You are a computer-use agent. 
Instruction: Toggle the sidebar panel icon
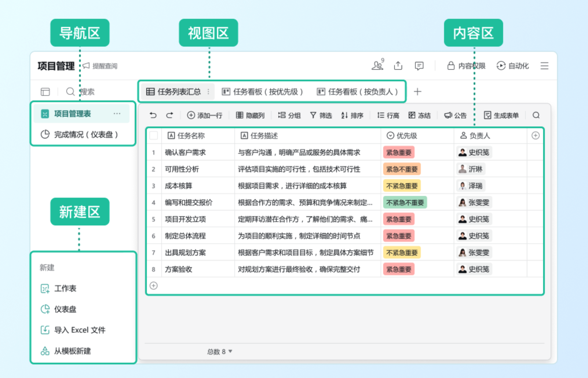click(46, 92)
